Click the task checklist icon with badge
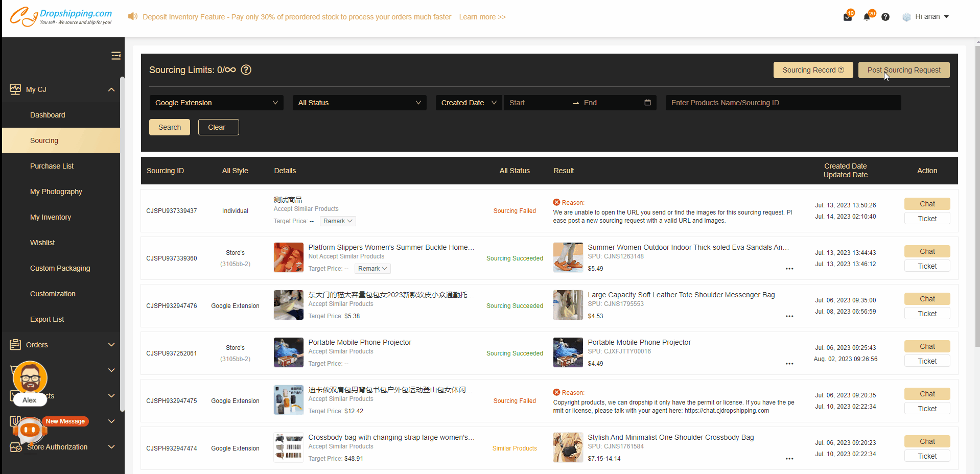The image size is (980, 474). pyautogui.click(x=848, y=17)
